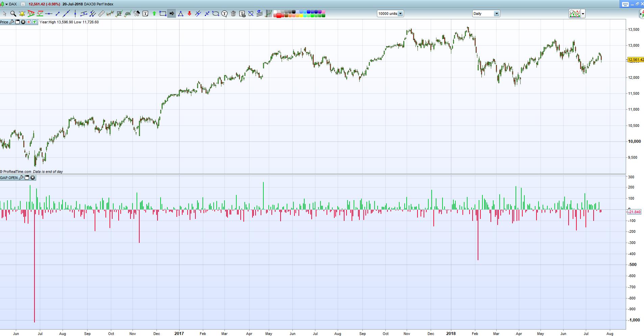The image size is (644, 336).
Task: Open GAP OPEN indicator wrench settings
Action: click(21, 178)
